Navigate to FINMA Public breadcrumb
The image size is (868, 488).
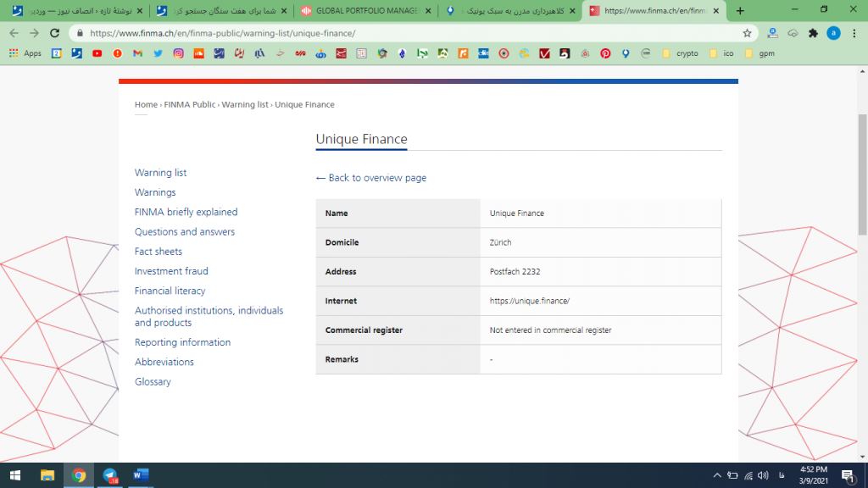point(190,105)
